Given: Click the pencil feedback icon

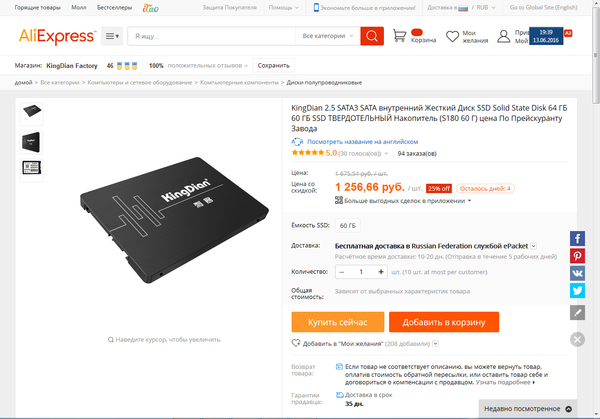Looking at the screenshot, I should [577, 313].
